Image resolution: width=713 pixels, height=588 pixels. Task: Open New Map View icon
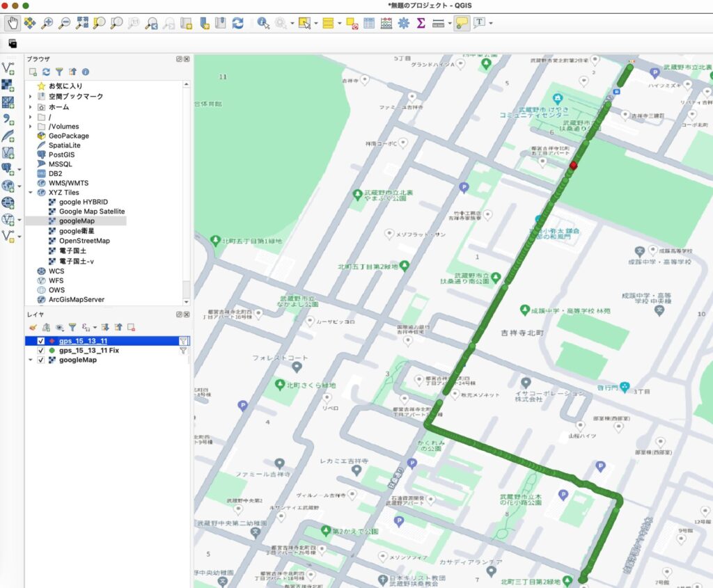coord(186,23)
